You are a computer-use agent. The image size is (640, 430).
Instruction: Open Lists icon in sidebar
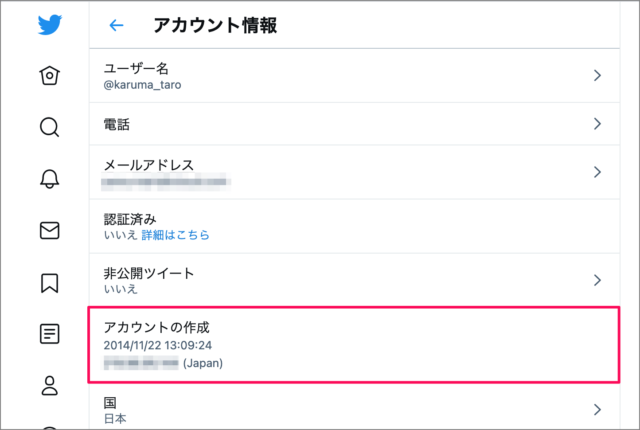click(x=49, y=334)
